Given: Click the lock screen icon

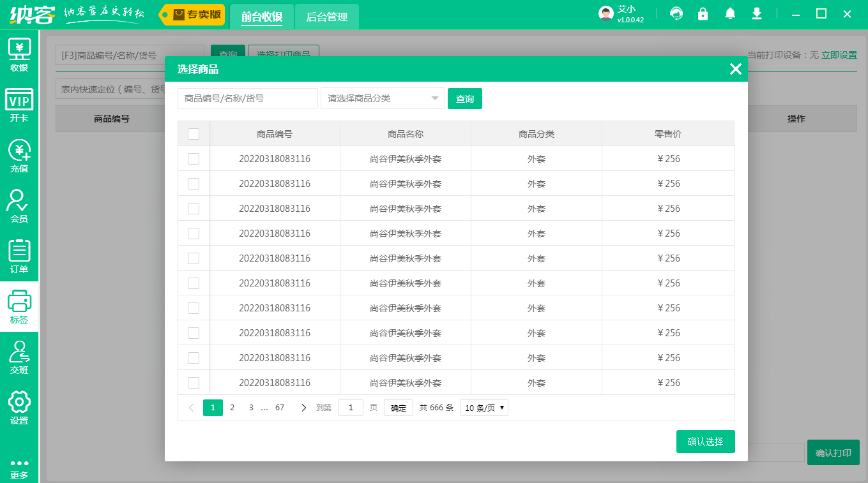Looking at the screenshot, I should 703,14.
